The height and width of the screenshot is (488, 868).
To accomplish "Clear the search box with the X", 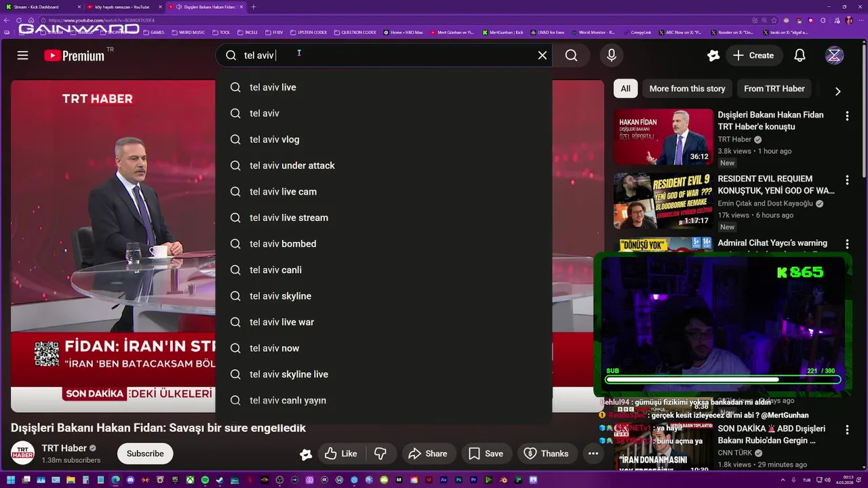I will pos(542,56).
